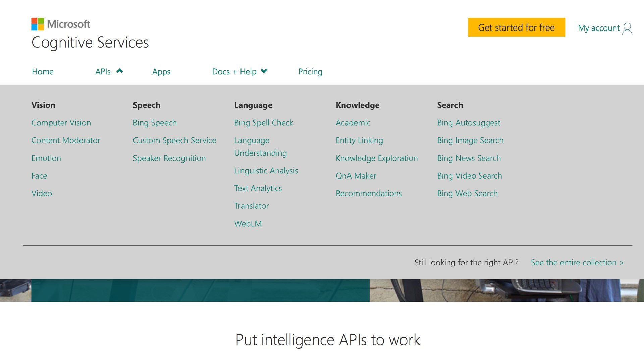Screen dimensions: 644x362
Task: Open the Pricing menu item
Action: pos(310,72)
